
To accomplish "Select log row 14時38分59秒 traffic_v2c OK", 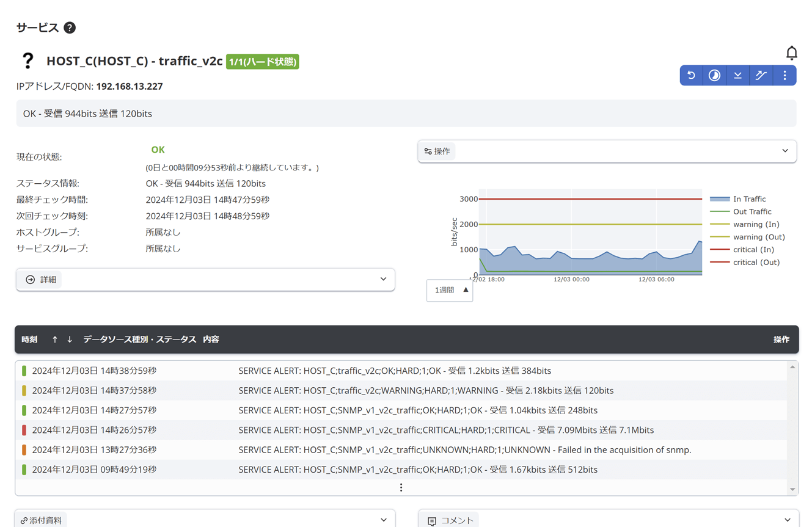I will point(401,371).
